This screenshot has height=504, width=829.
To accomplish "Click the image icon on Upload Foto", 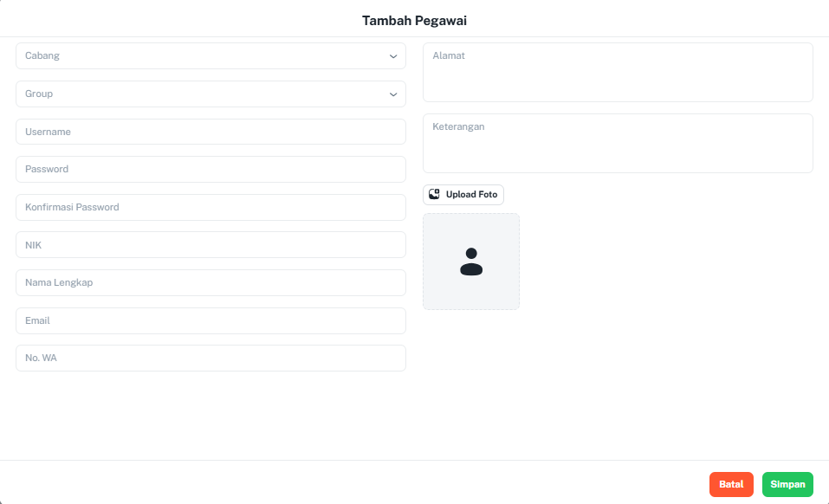I will click(434, 195).
